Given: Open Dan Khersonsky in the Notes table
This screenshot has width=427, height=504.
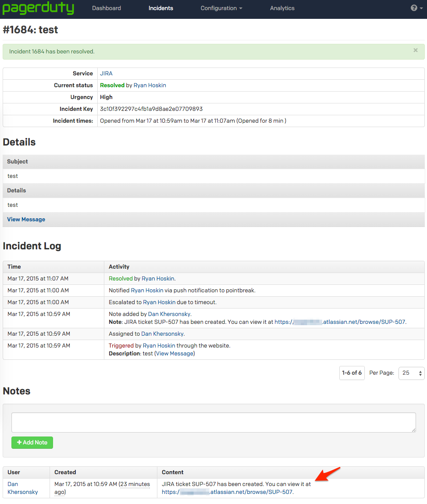Looking at the screenshot, I should tap(22, 488).
